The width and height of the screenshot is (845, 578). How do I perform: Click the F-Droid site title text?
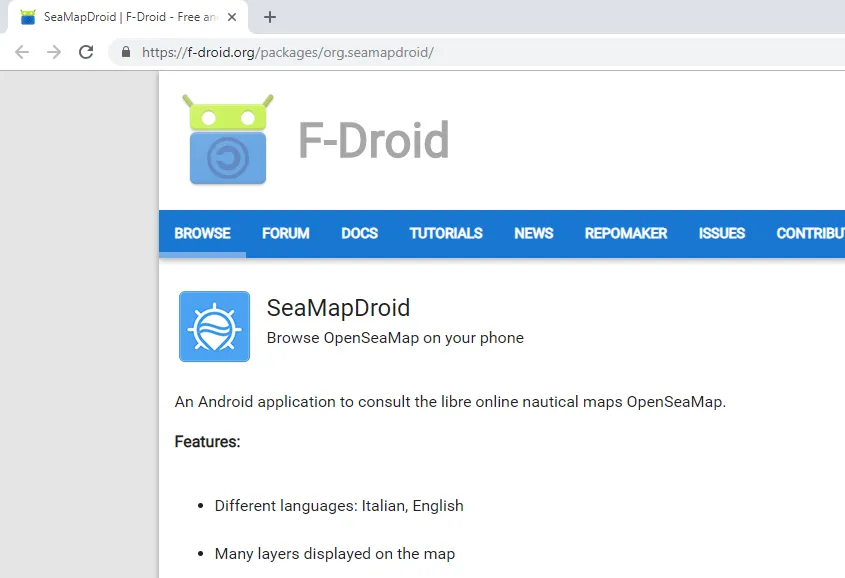pyautogui.click(x=373, y=140)
